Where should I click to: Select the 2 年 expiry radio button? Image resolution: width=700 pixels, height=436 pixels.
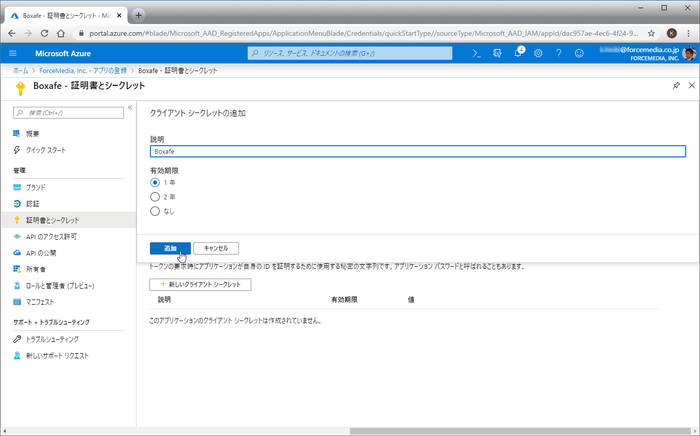point(155,197)
